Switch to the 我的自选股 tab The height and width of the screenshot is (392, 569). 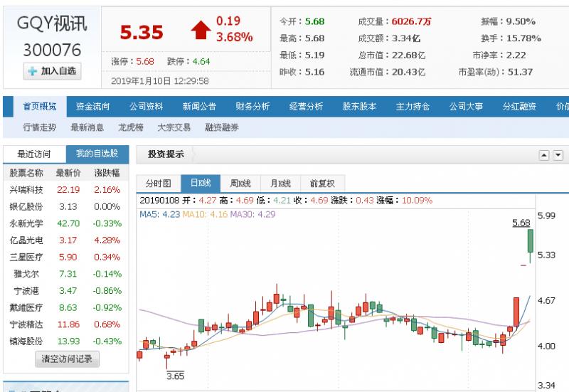pos(97,154)
